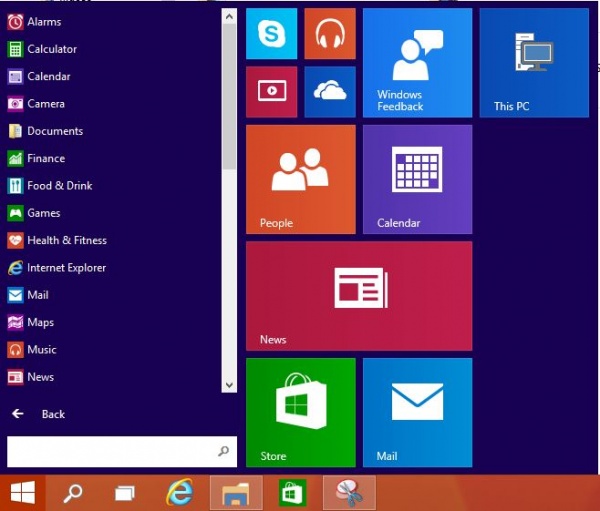Click the app list scroll down arrow

point(229,385)
